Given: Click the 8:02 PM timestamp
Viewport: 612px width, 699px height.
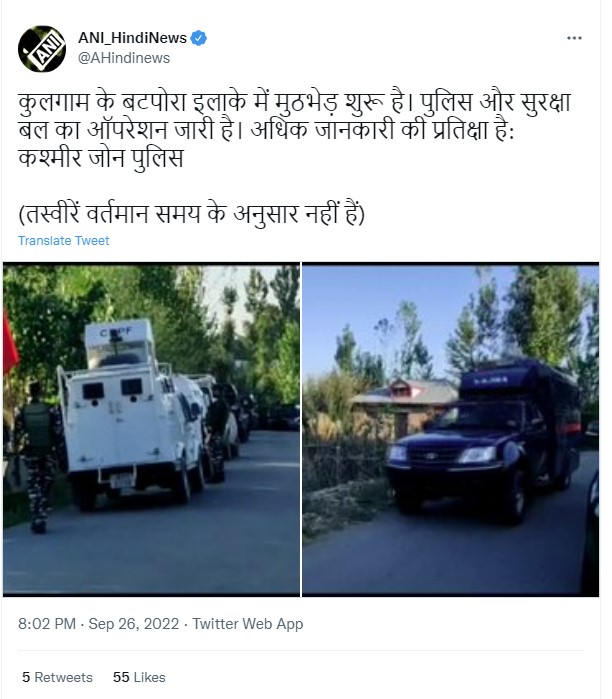Looking at the screenshot, I should [47, 624].
